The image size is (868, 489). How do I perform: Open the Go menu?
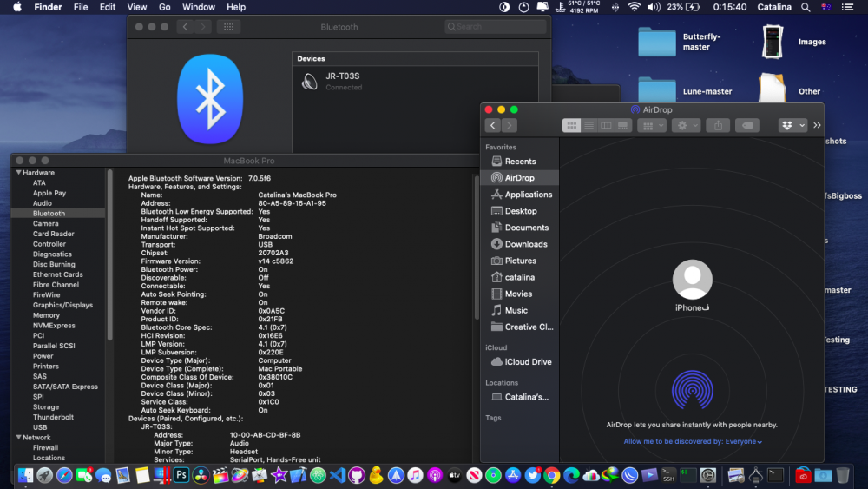coord(165,7)
